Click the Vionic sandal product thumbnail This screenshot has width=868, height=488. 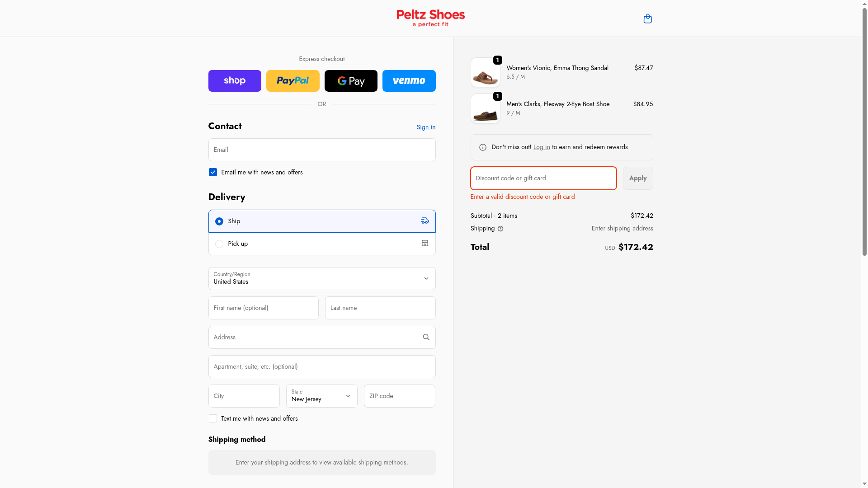[485, 73]
